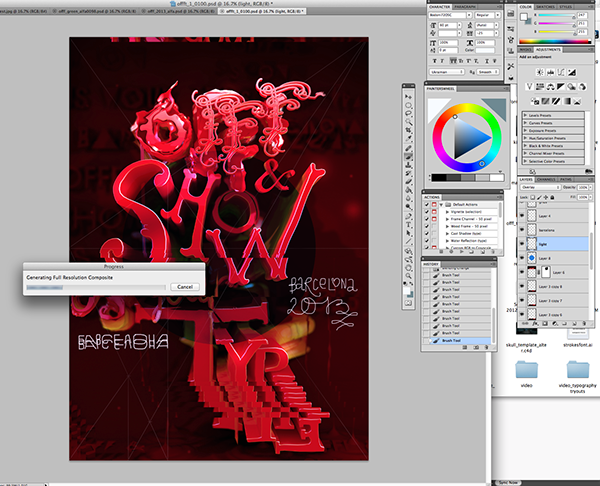Toggle the Cast Shadow action checkbox

(427, 233)
